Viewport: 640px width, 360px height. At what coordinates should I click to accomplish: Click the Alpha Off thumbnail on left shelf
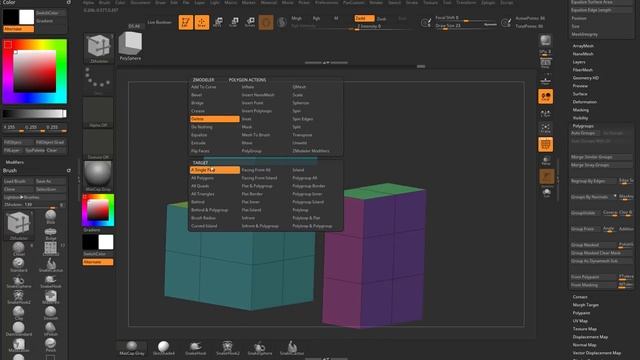98,112
